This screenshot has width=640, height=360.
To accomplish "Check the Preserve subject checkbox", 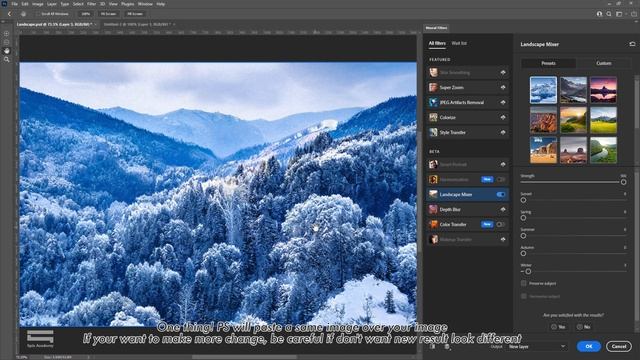I will (524, 283).
